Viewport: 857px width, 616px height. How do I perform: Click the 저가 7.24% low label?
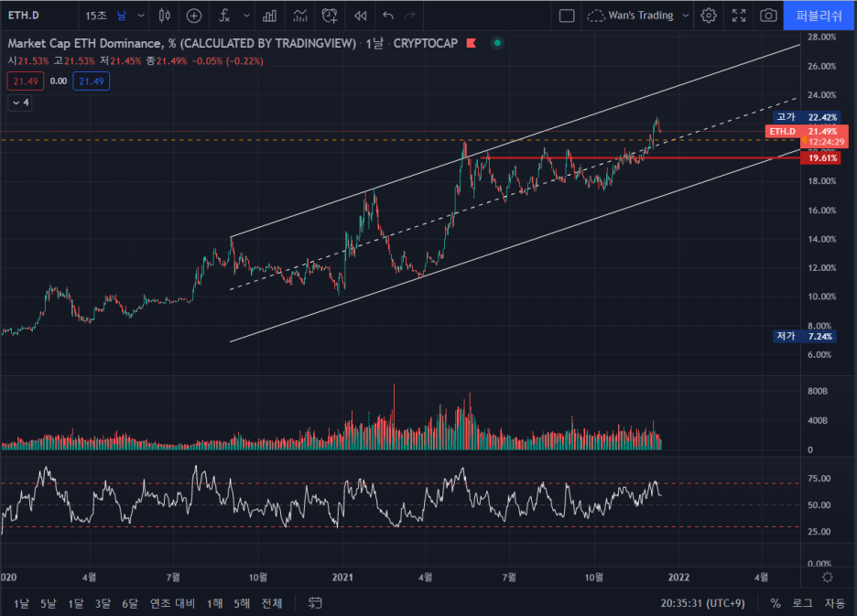pyautogui.click(x=805, y=336)
